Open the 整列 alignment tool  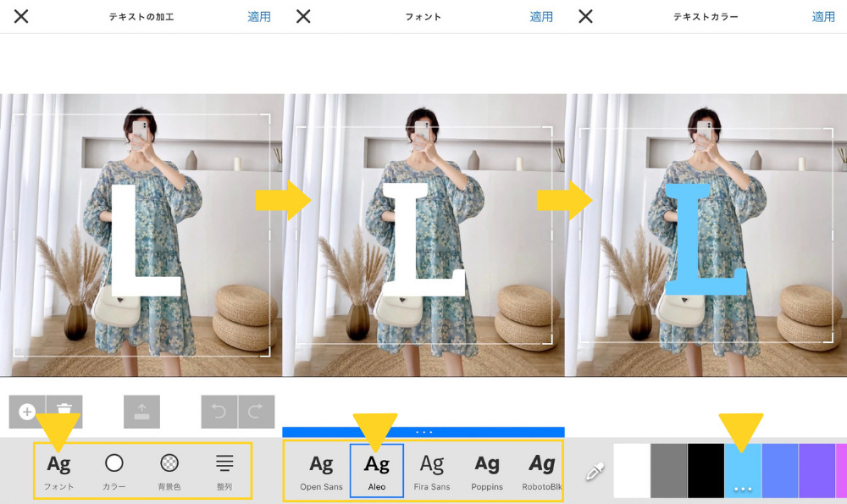224,471
